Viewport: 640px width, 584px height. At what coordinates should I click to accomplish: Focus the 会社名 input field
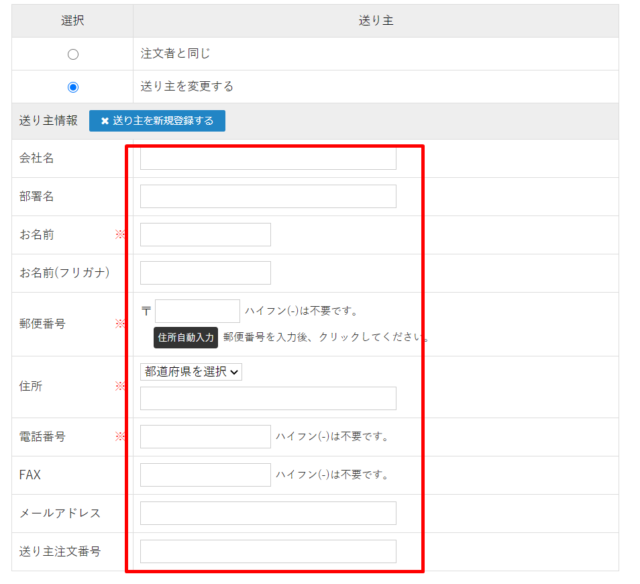(x=268, y=159)
